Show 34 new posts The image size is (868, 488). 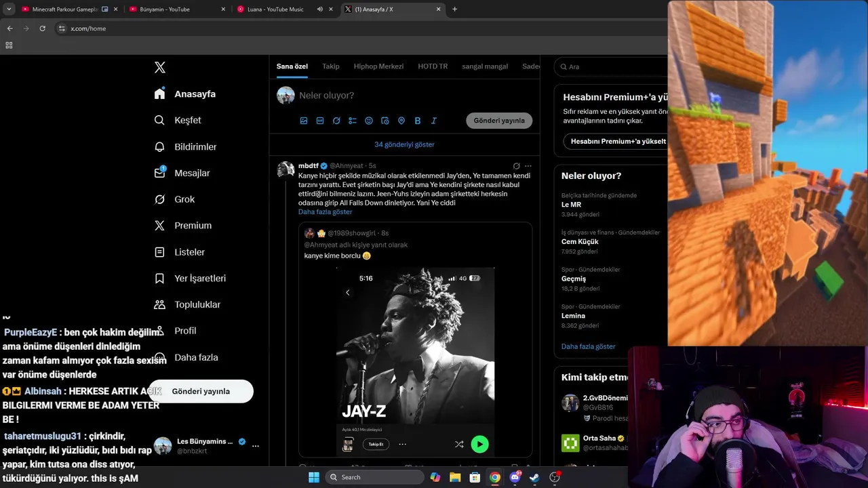404,144
